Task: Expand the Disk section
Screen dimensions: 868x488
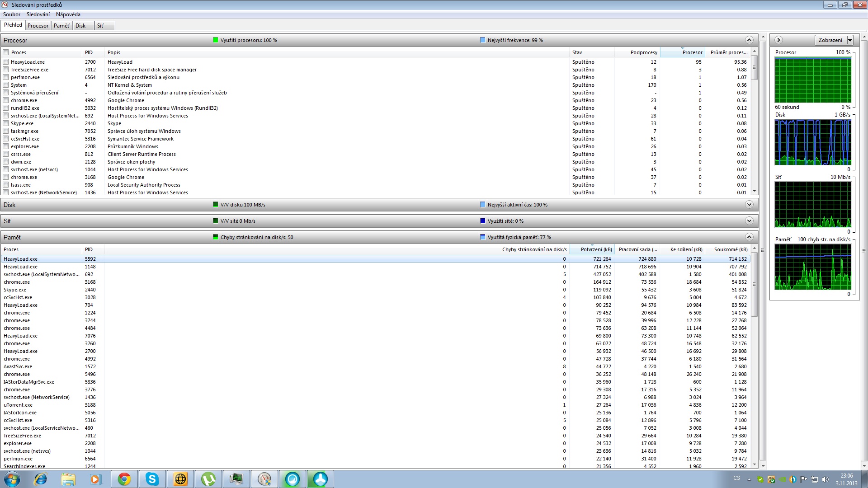Action: click(x=749, y=205)
